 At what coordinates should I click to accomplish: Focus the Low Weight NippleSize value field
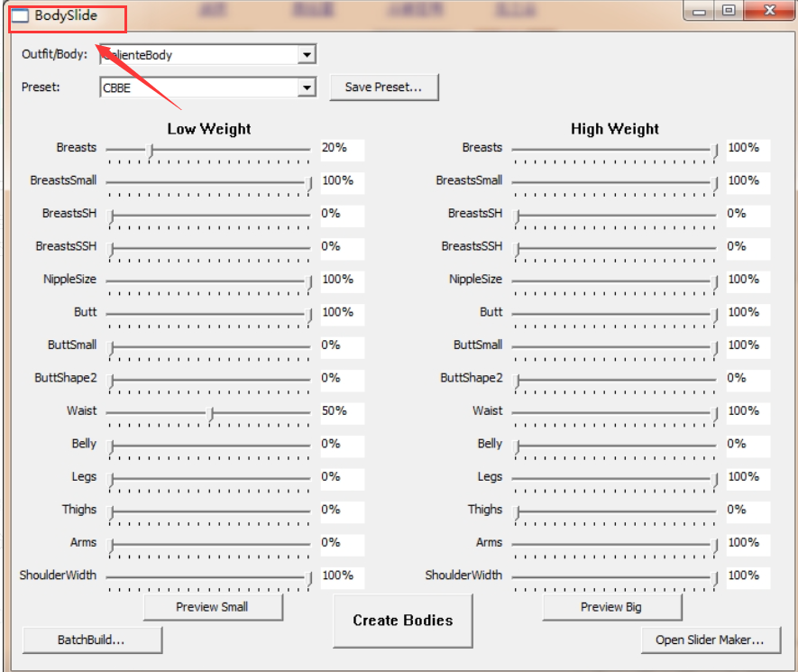click(342, 282)
